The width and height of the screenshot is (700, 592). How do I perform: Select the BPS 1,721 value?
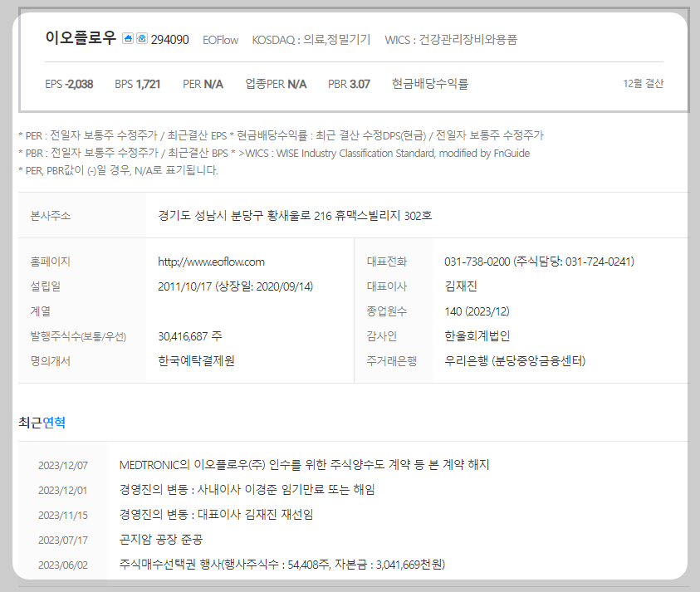tap(138, 84)
